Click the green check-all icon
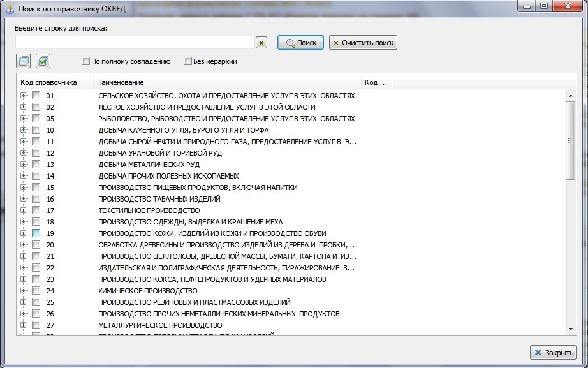This screenshot has width=588, height=368. 43,61
